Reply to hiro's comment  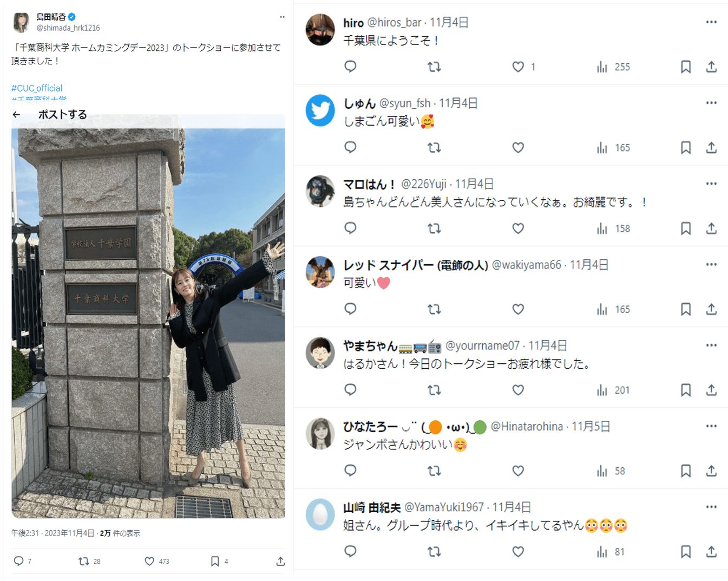pos(350,67)
